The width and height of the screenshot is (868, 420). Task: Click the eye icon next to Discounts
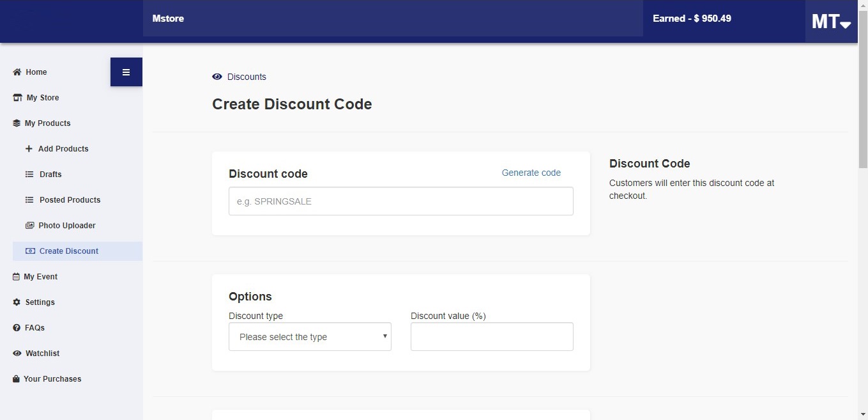tap(217, 77)
